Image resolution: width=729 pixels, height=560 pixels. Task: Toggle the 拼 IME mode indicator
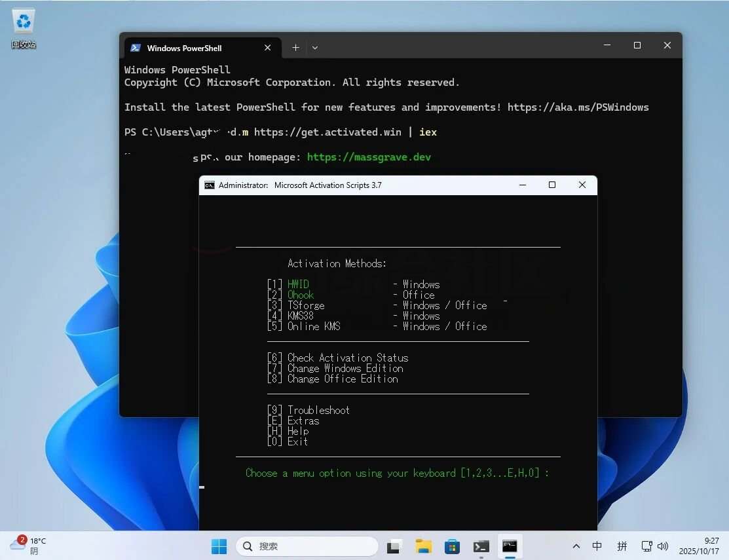[622, 546]
